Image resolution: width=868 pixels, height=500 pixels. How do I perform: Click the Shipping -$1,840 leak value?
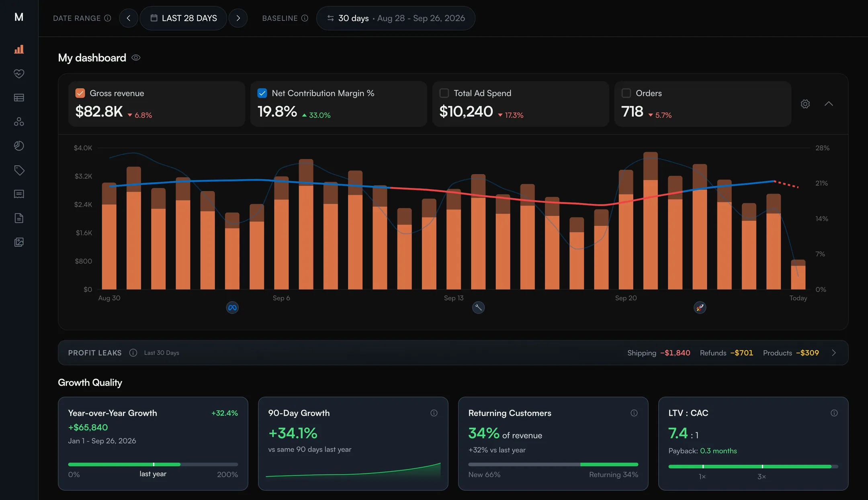point(675,353)
